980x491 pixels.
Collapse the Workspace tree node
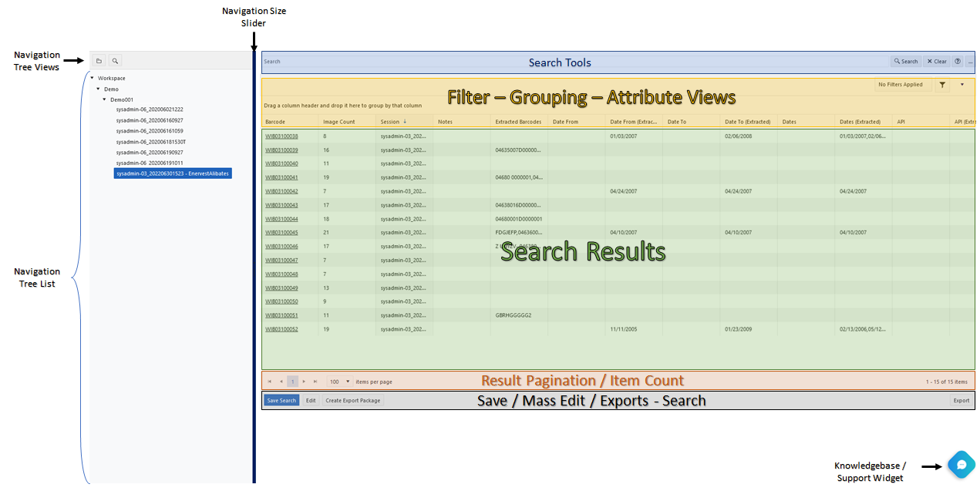tap(93, 78)
